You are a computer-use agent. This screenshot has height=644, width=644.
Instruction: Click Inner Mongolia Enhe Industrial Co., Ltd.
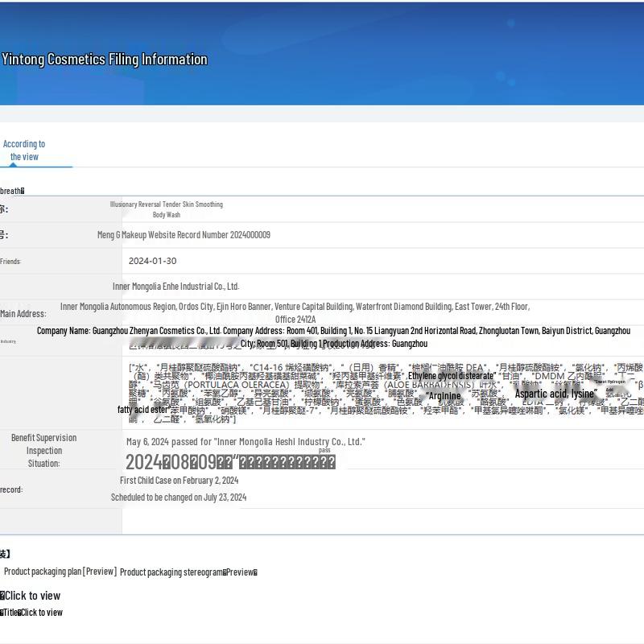click(x=175, y=287)
